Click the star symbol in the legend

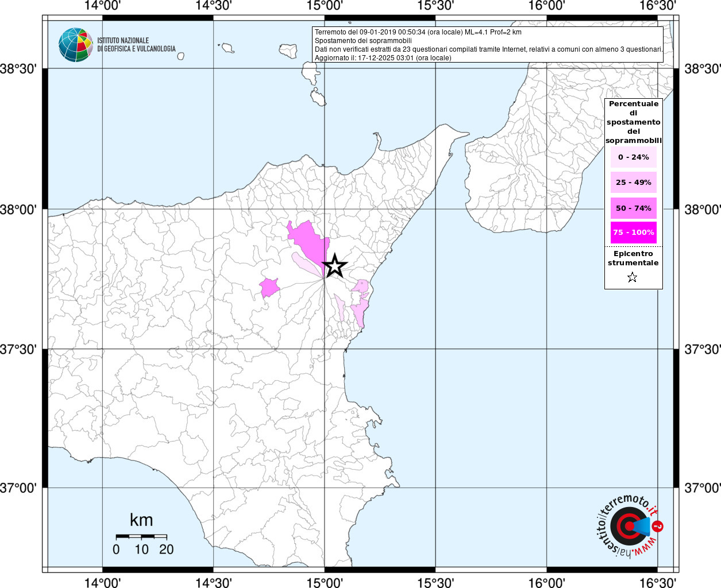click(x=632, y=278)
